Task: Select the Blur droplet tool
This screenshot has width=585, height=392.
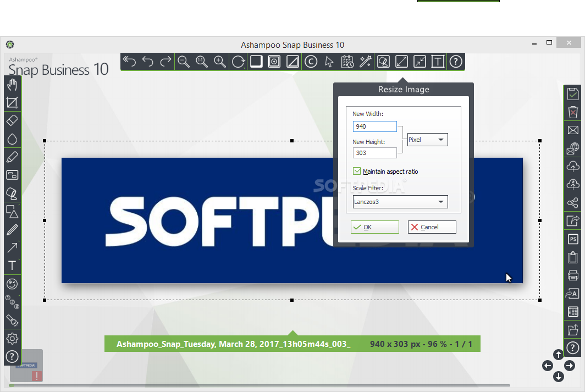Action: pyautogui.click(x=12, y=139)
